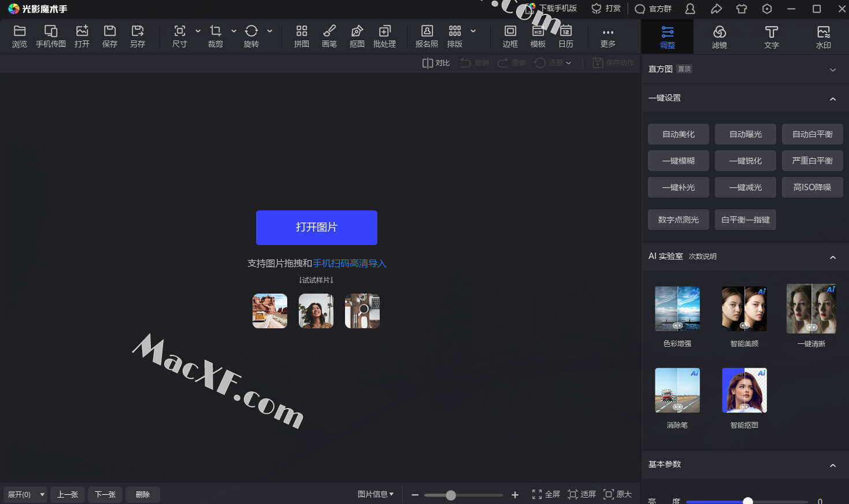Viewport: 849px width, 504px height.
Task: Select the 画笔 (Brush) tool
Action: click(x=329, y=36)
